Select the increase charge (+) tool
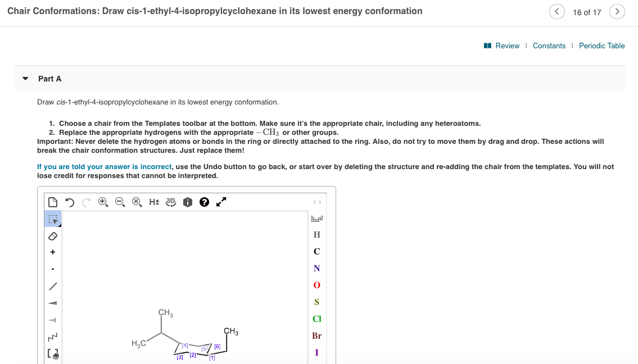 click(x=52, y=252)
